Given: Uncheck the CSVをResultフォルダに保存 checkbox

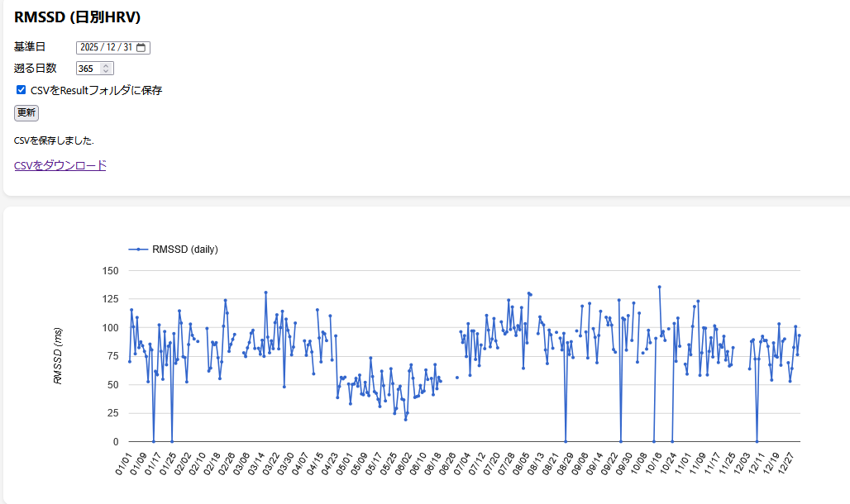Looking at the screenshot, I should pyautogui.click(x=21, y=90).
